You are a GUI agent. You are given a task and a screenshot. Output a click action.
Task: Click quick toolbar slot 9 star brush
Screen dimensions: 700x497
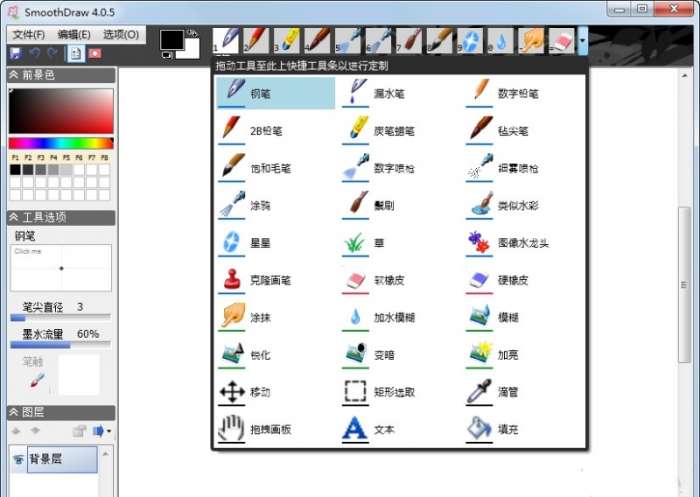click(470, 41)
